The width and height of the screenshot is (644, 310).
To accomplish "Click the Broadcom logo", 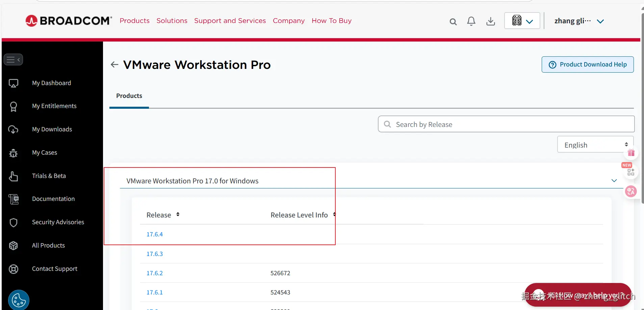I will pos(69,21).
